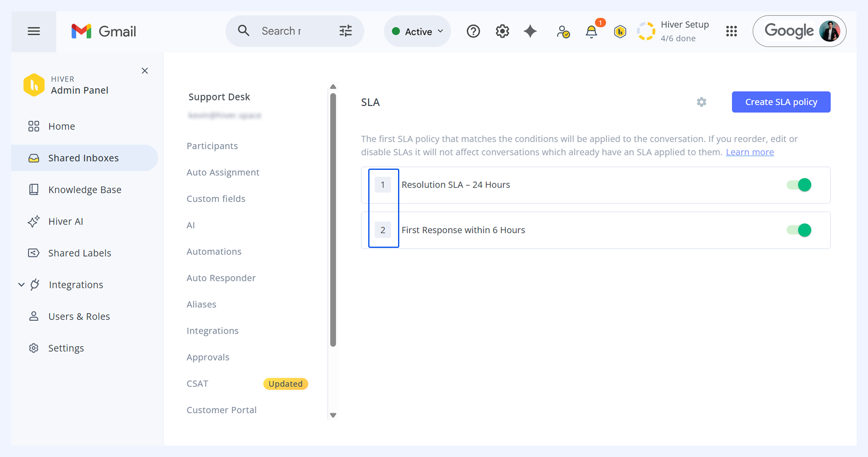
Task: Open Integrations in Support Desk settings list
Action: 213,331
